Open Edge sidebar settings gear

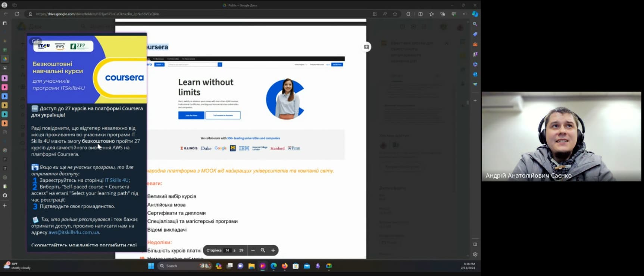(x=475, y=254)
